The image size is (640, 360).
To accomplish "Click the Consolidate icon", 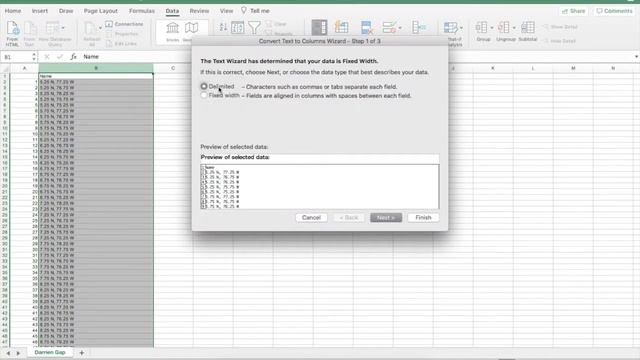I will [418, 27].
